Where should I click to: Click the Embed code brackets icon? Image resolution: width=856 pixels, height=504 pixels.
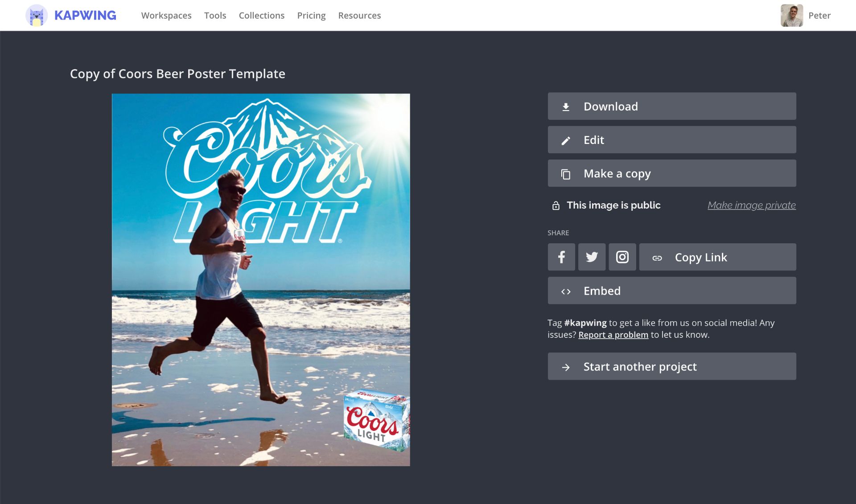pos(566,291)
